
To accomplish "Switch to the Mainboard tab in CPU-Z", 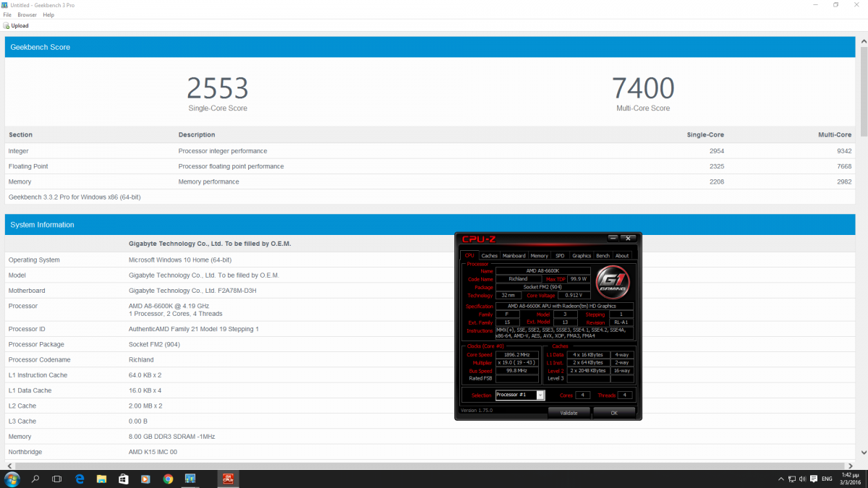I will coord(514,255).
